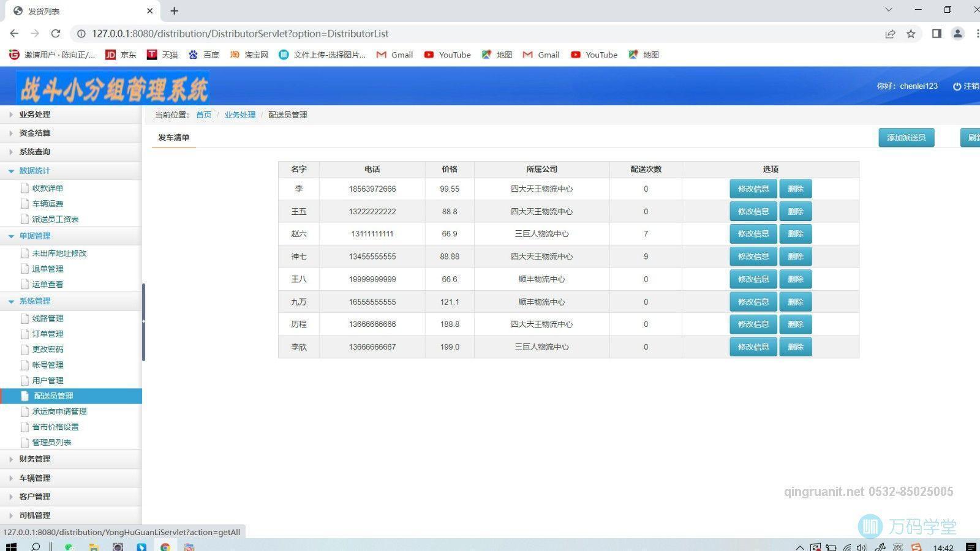Click 首页 breadcrumb link
The width and height of the screenshot is (980, 551).
coord(204,115)
